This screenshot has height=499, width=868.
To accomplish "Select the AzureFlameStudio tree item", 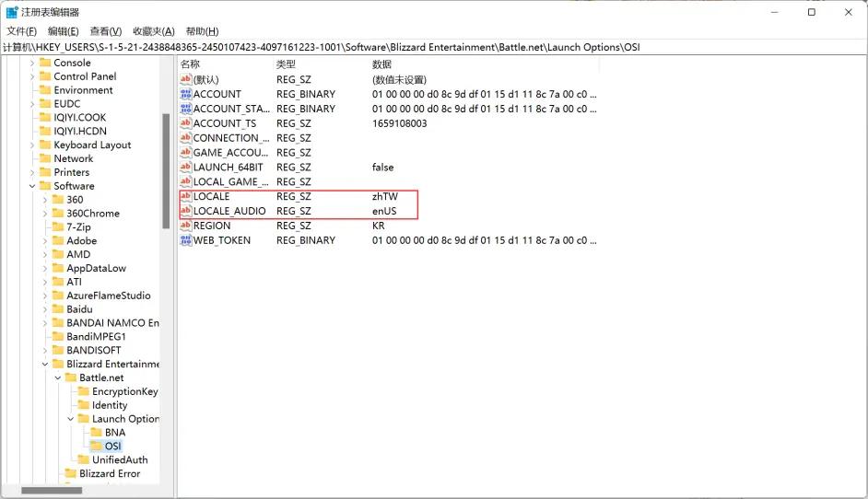I will point(109,296).
